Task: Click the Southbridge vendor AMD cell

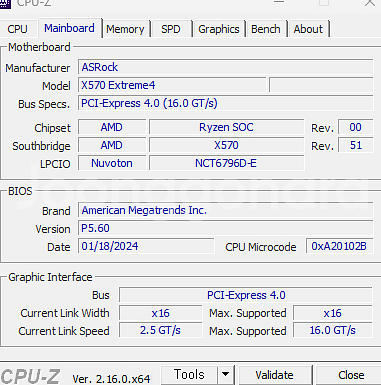Action: (x=112, y=145)
